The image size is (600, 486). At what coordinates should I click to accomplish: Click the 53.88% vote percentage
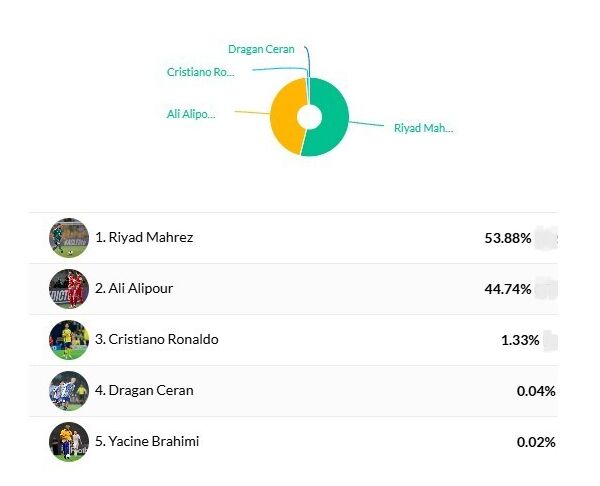point(507,238)
